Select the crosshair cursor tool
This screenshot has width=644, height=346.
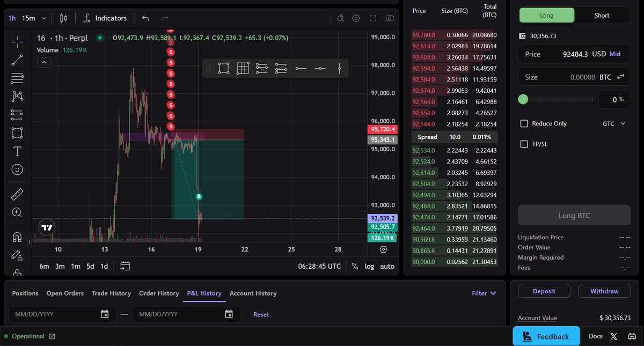(x=17, y=41)
